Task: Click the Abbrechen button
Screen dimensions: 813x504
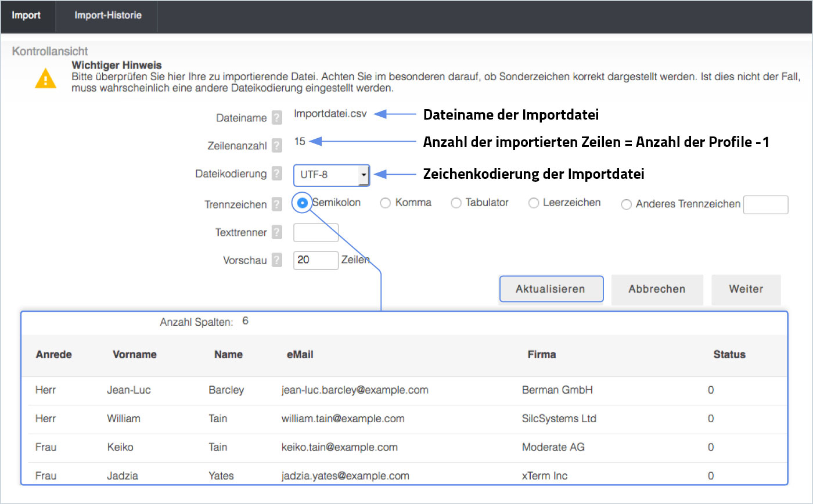Action: pyautogui.click(x=657, y=289)
